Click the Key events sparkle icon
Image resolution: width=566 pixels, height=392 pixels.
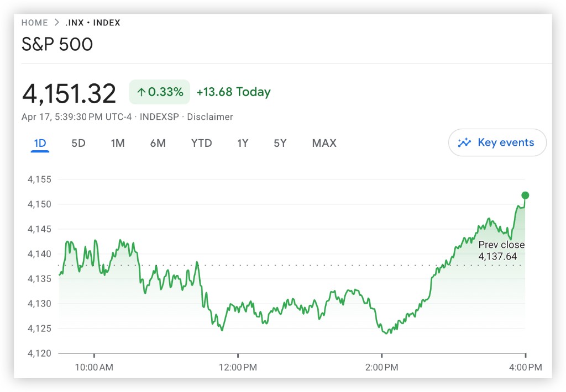(464, 143)
